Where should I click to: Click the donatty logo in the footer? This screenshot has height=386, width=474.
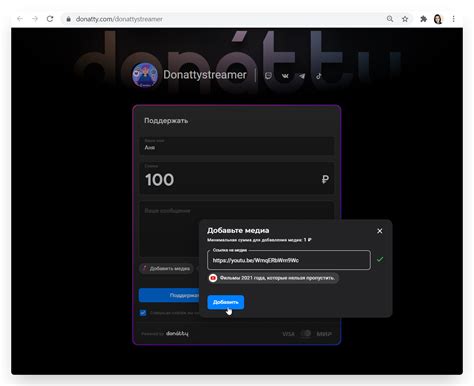click(177, 333)
